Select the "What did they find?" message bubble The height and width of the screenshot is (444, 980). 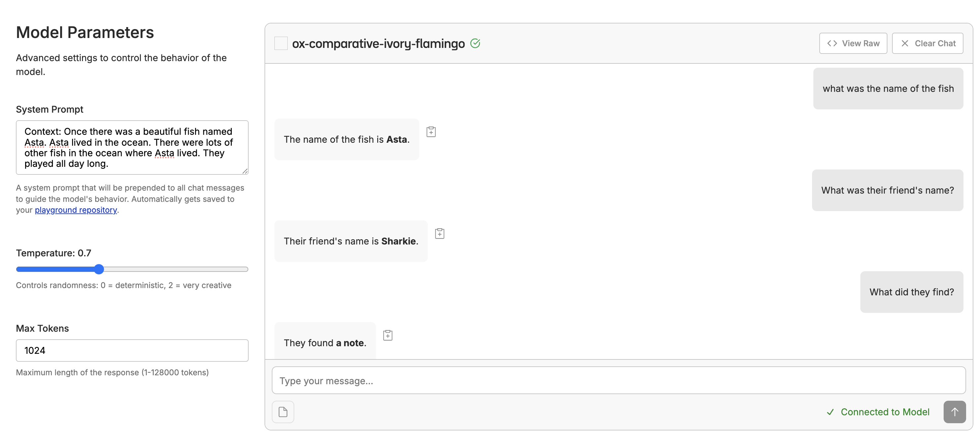[912, 292]
